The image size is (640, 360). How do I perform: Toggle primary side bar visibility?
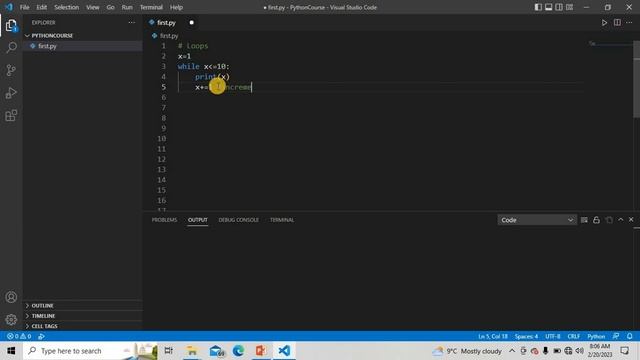click(538, 7)
